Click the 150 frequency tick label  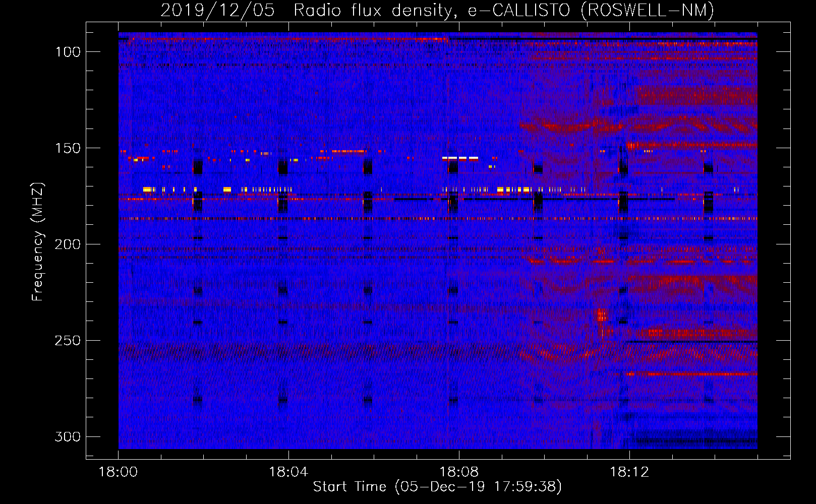[68, 148]
